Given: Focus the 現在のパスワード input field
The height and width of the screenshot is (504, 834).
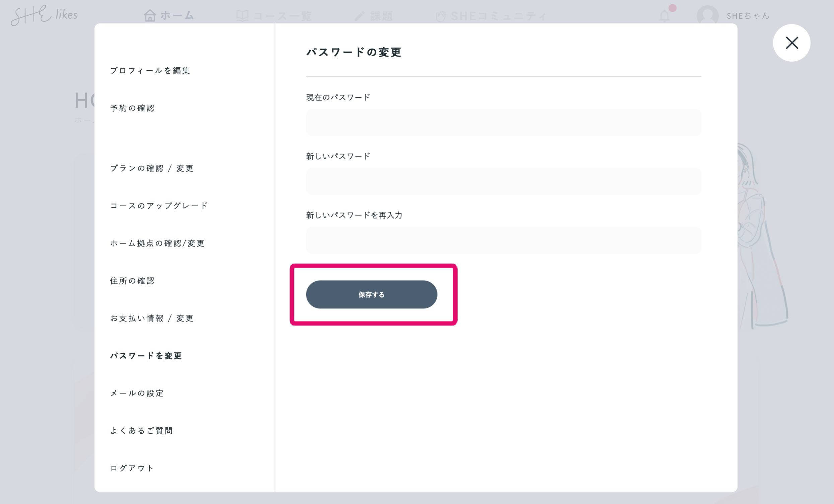Looking at the screenshot, I should [x=503, y=123].
